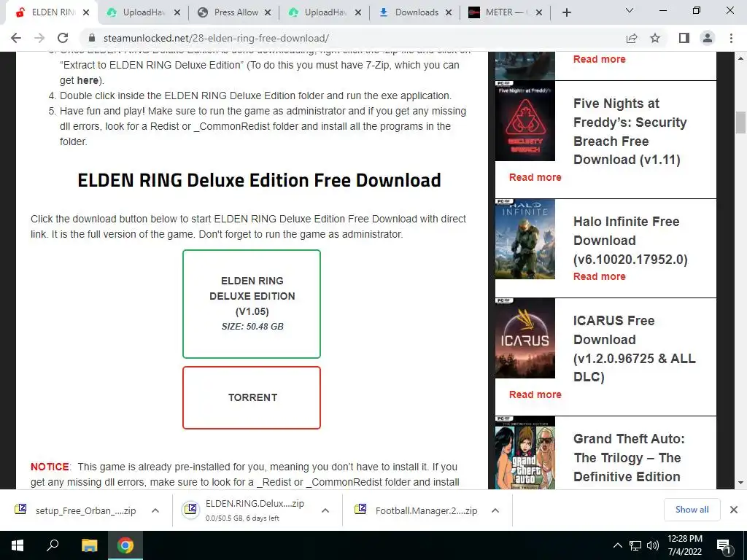
Task: Open the notification center icon
Action: 724,545
